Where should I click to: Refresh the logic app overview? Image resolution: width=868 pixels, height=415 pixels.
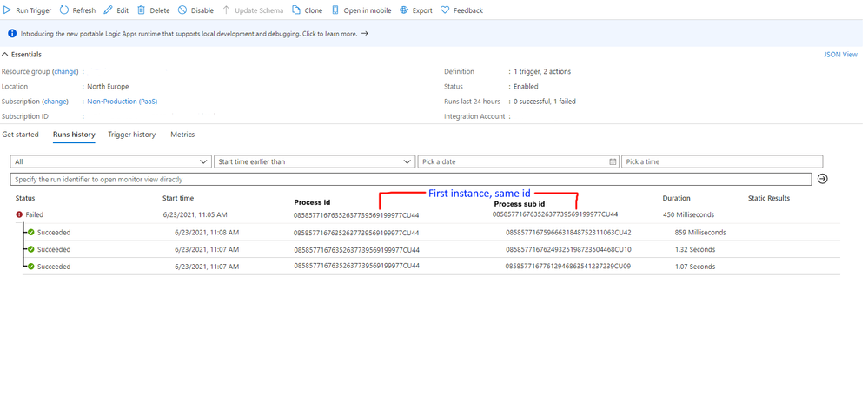tap(63, 10)
